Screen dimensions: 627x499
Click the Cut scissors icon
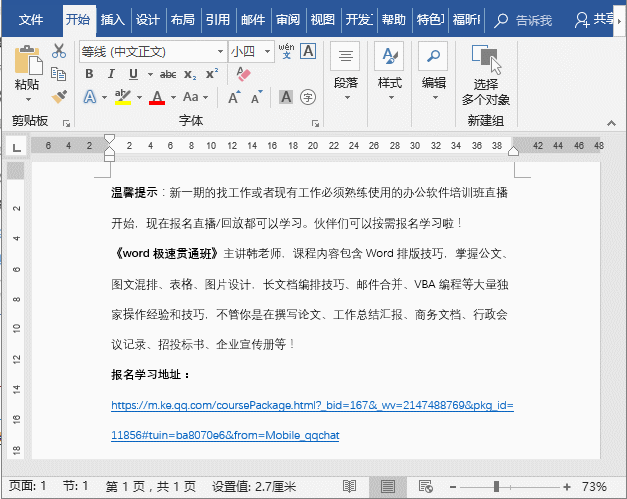click(60, 51)
